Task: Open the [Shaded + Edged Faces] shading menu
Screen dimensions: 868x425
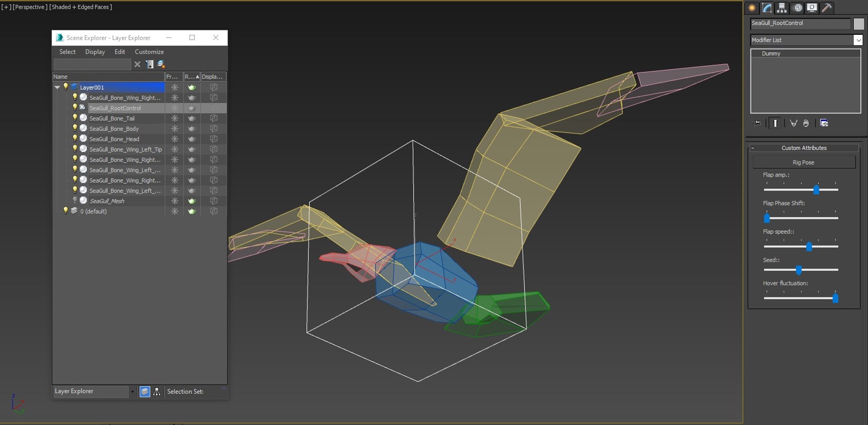Action: tap(80, 7)
